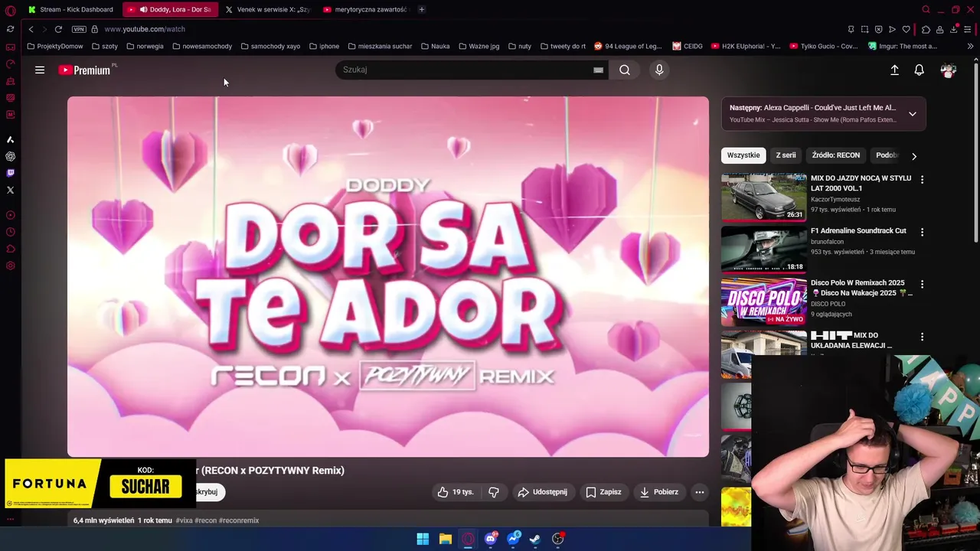Open Steam from the taskbar
Image resolution: width=980 pixels, height=551 pixels.
pos(535,539)
